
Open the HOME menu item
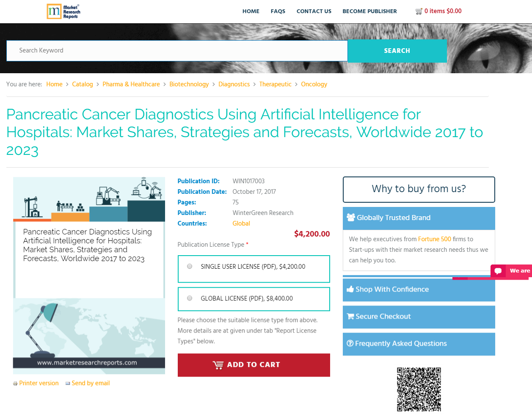251,11
